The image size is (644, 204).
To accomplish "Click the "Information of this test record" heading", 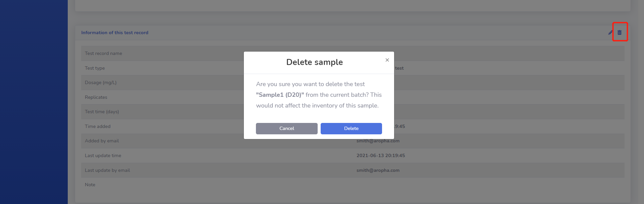I will pos(115,33).
